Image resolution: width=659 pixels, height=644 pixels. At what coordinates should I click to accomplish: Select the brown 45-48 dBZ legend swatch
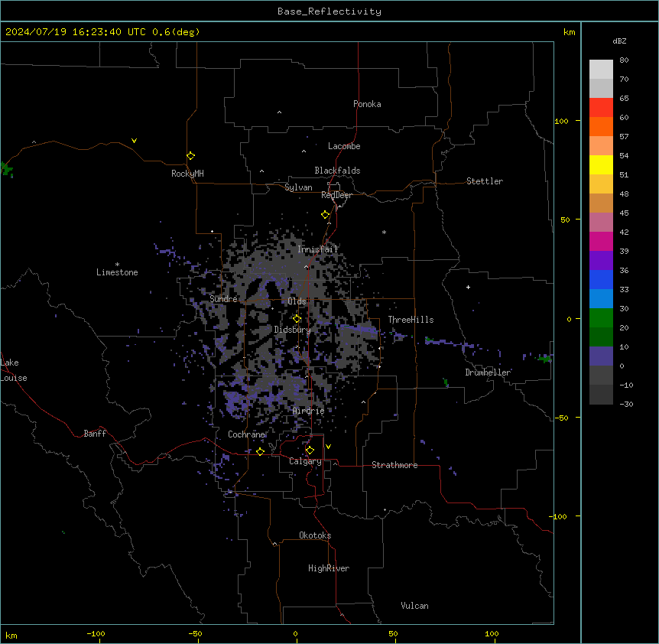pos(601,203)
